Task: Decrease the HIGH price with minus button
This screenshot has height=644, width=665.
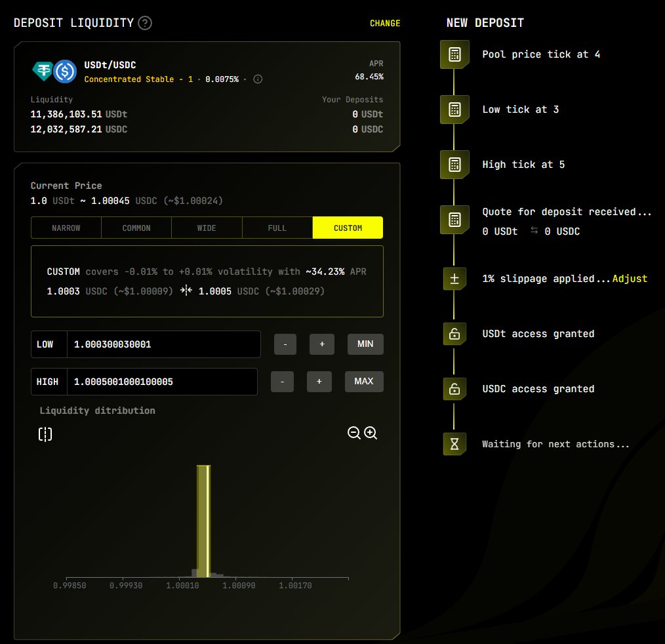Action: tap(282, 382)
